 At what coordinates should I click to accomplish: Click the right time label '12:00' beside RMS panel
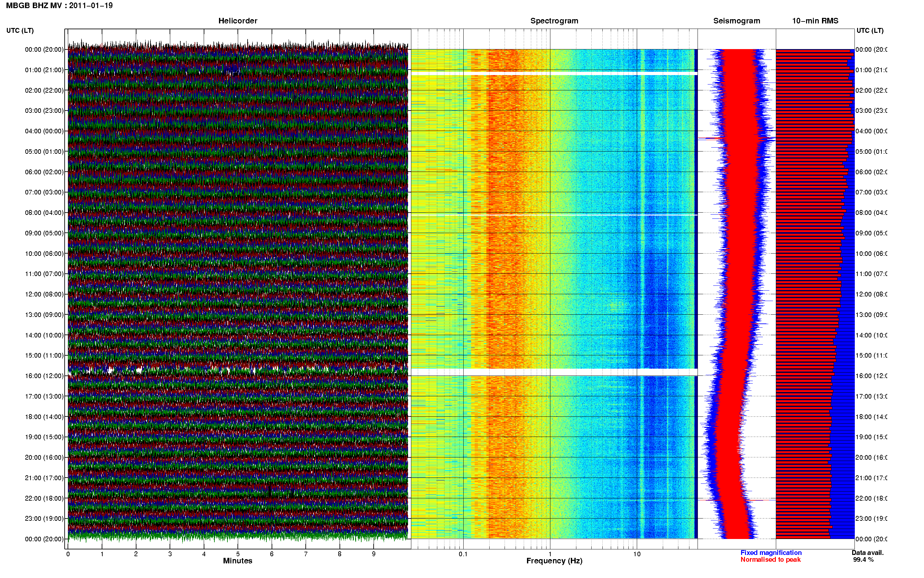click(x=871, y=294)
